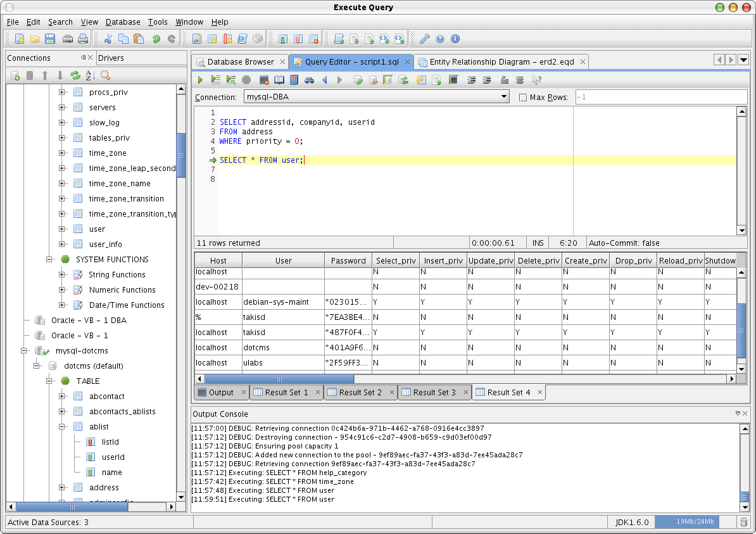Click the Preferences wrench icon
This screenshot has height=534, width=756.
425,39
